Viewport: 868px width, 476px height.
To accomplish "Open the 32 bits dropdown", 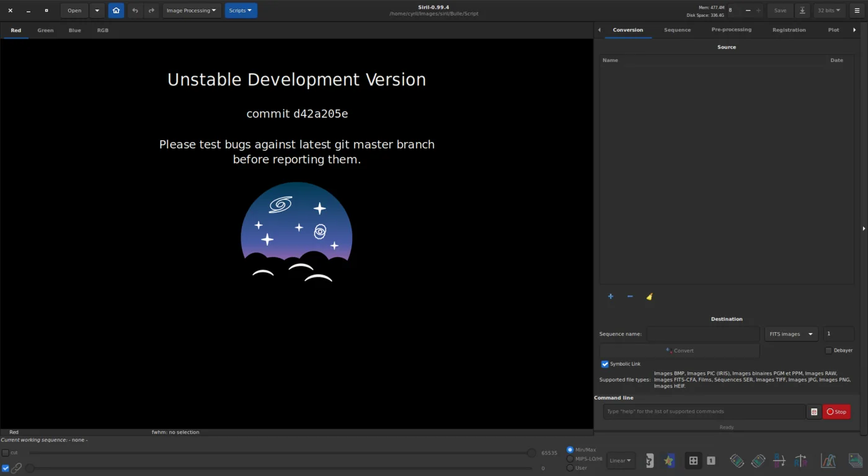I will pos(830,11).
